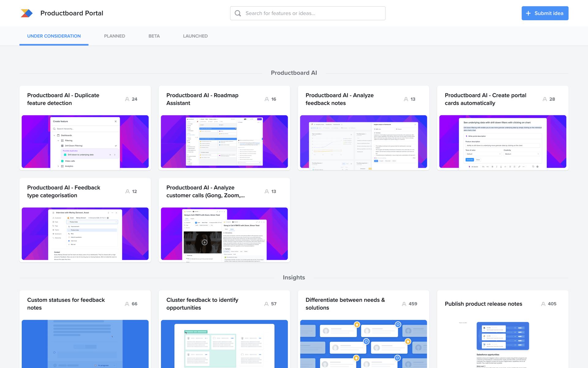Open Custom statuses preview image
588x368 pixels.
tap(85, 344)
